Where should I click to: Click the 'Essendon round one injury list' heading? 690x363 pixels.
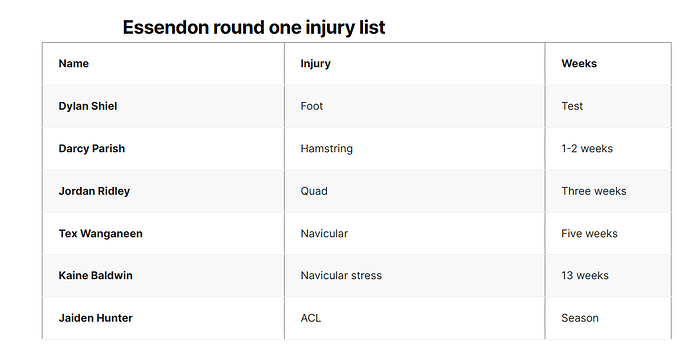(x=254, y=27)
